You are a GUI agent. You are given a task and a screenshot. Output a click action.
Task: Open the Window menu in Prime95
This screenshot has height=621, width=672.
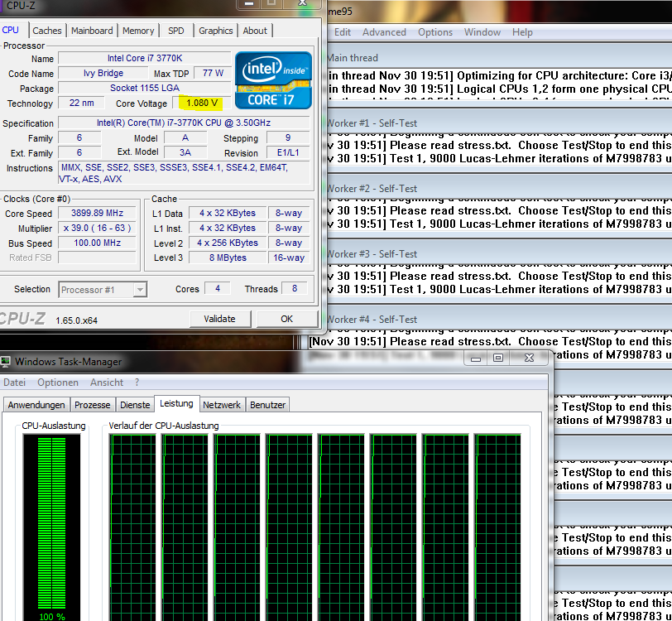482,32
